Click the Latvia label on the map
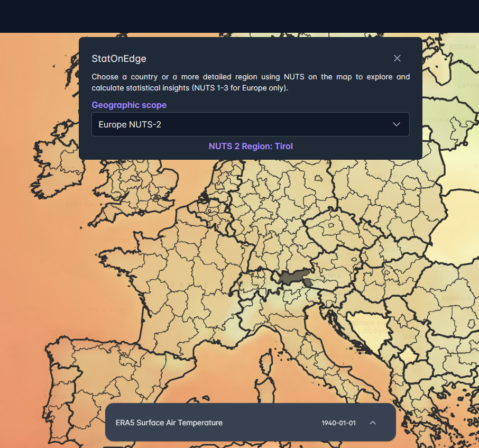The image size is (479, 448). (468, 85)
